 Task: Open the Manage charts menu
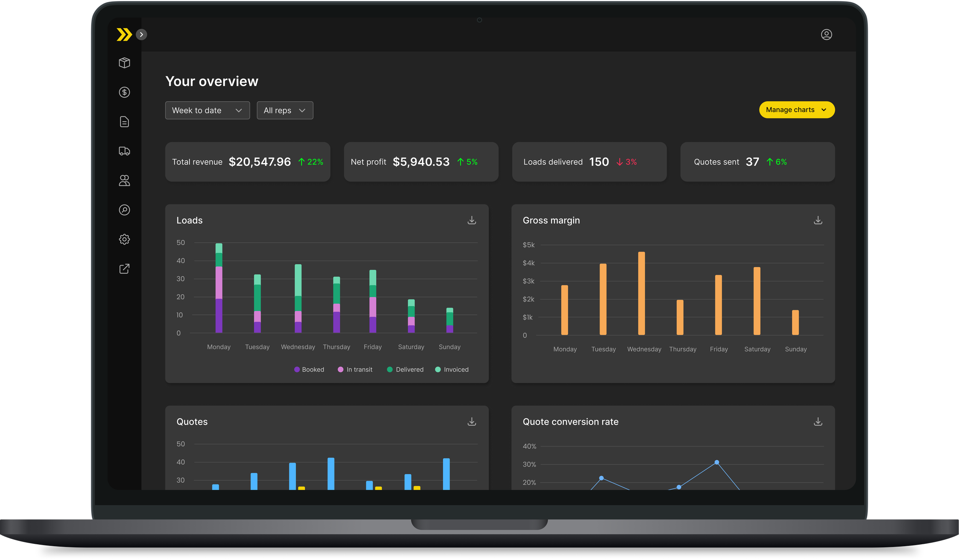[x=797, y=110]
